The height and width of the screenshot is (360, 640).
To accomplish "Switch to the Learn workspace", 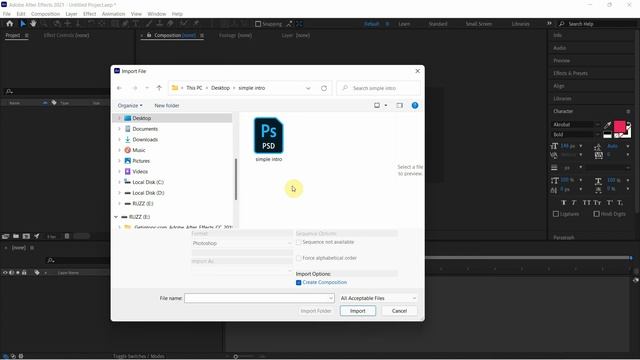I will [404, 24].
